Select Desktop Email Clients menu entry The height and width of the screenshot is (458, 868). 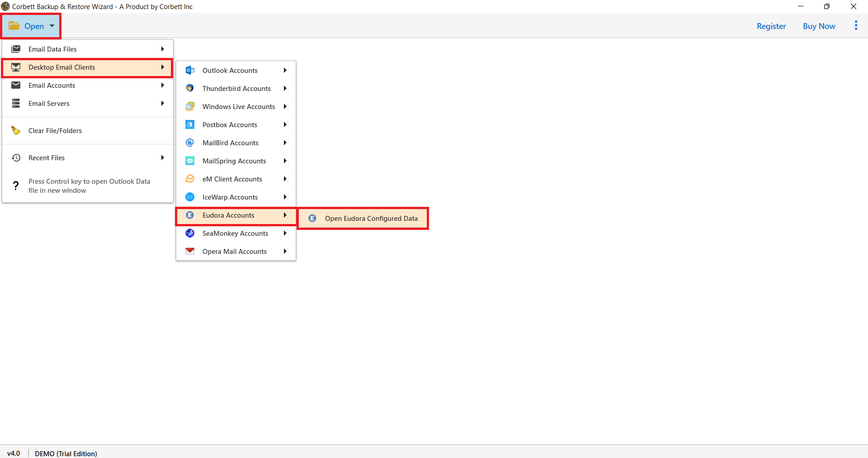[x=87, y=67]
